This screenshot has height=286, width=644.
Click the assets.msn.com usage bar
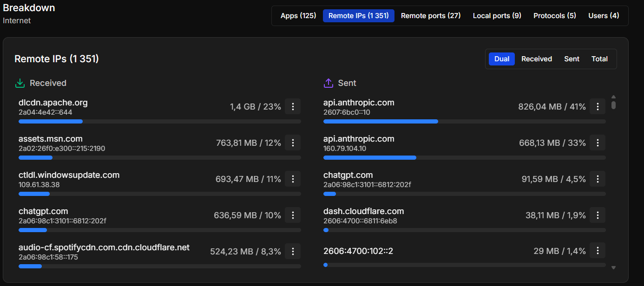(x=160, y=158)
